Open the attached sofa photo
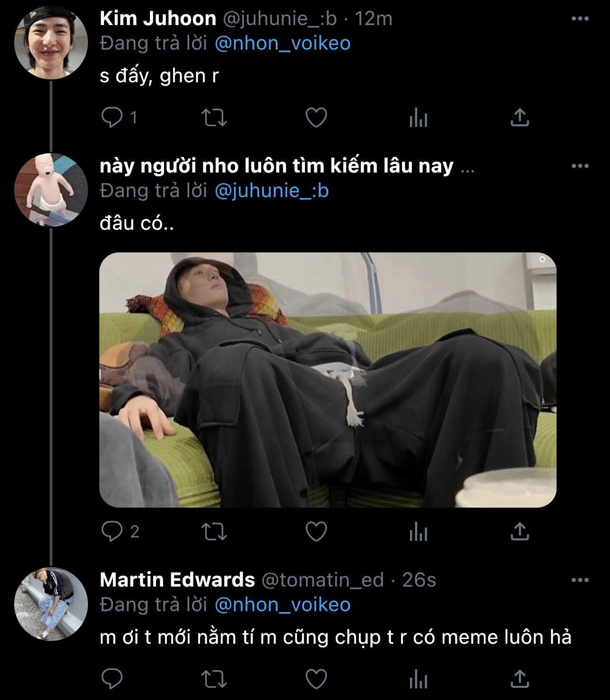Viewport: 610px width, 700px height. coord(328,380)
